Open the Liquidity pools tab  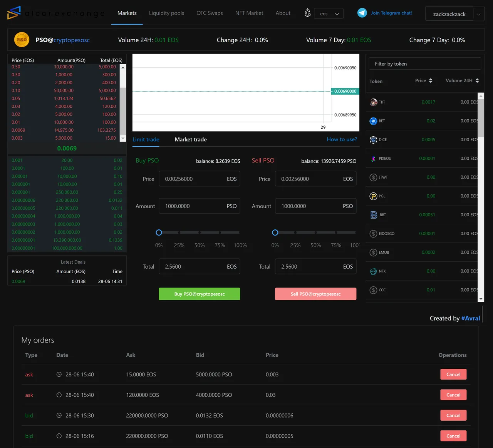coord(166,13)
